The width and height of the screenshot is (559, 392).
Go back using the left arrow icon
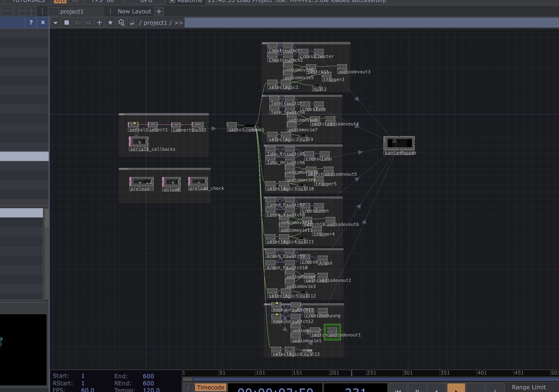[x=78, y=22]
